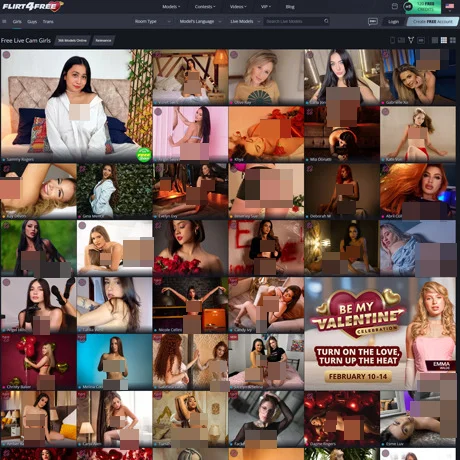Expand the Videos menu
Viewport: 460px width, 460px height.
[238, 7]
